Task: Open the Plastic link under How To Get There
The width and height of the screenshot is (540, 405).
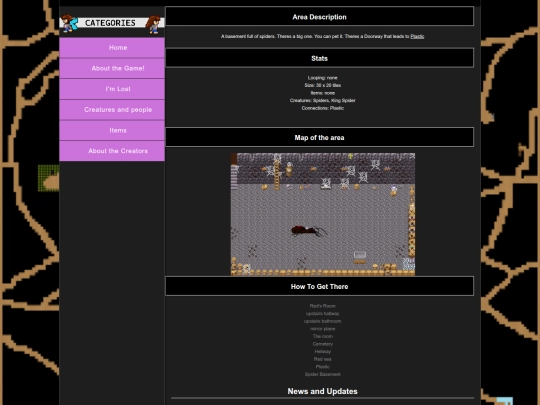Action: pos(322,366)
